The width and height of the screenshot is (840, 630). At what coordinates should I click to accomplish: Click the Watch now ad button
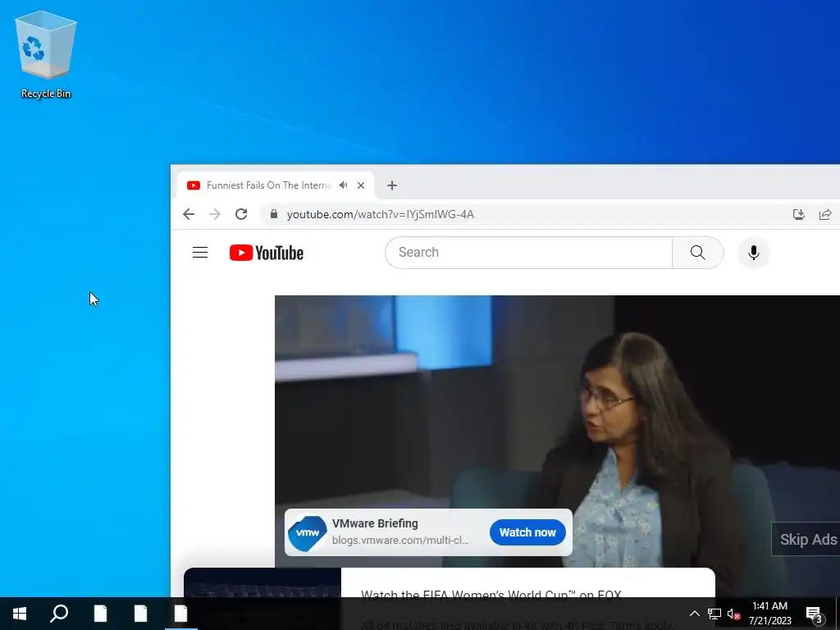(x=527, y=532)
